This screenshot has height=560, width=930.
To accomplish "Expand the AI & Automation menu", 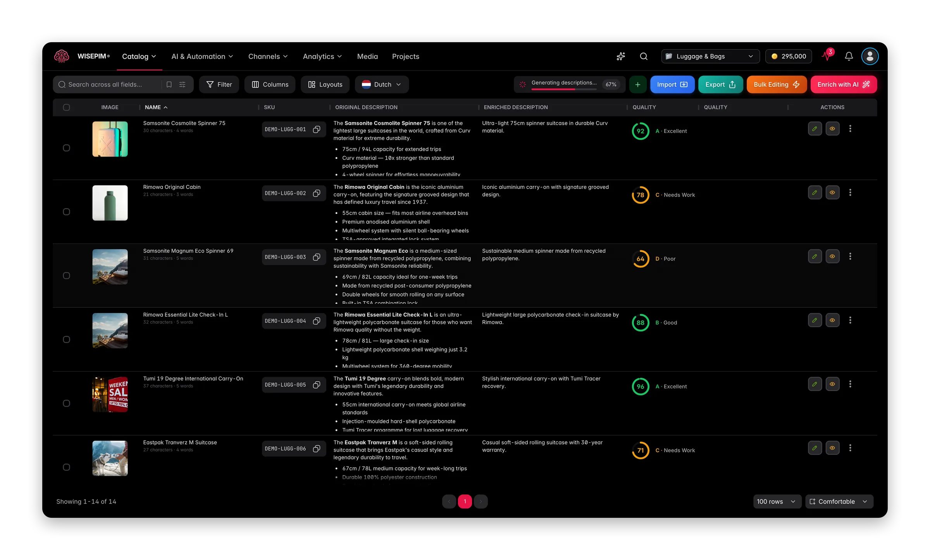I will coord(202,57).
